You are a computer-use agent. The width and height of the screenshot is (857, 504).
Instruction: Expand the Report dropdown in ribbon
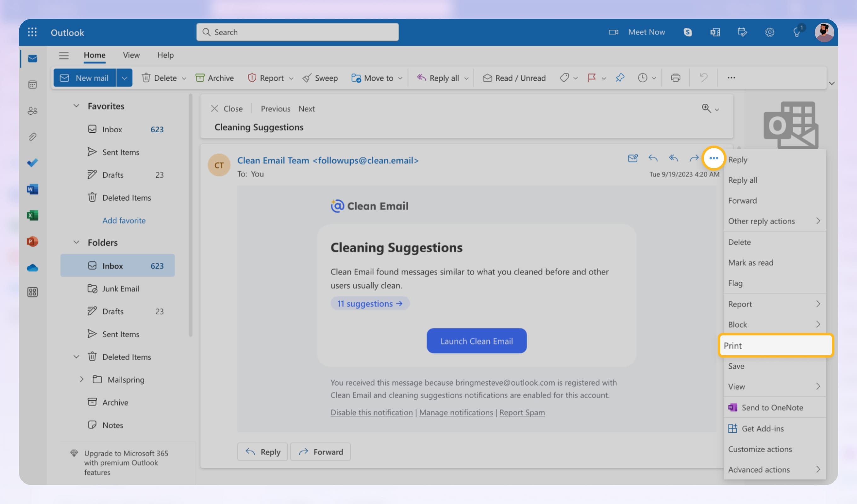[291, 78]
